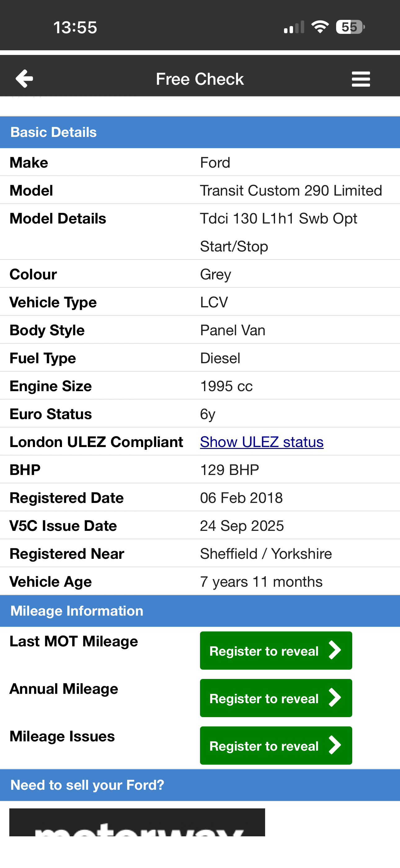Tap the Mileage Information section header
The width and height of the screenshot is (400, 868).
[x=76, y=611]
